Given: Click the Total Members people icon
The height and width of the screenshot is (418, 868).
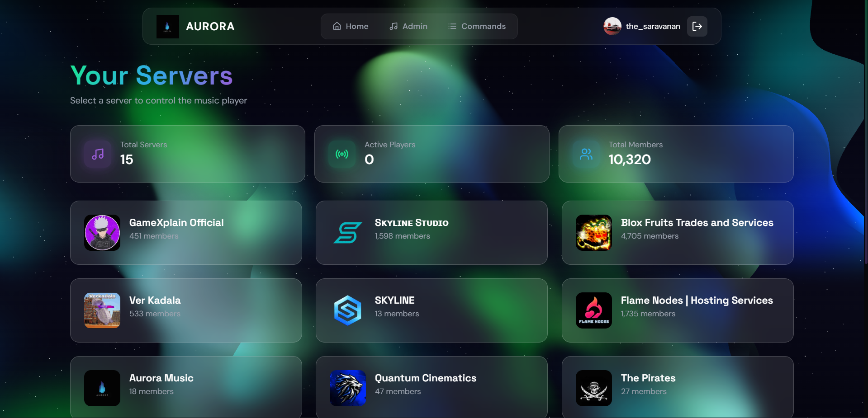Looking at the screenshot, I should pyautogui.click(x=586, y=154).
